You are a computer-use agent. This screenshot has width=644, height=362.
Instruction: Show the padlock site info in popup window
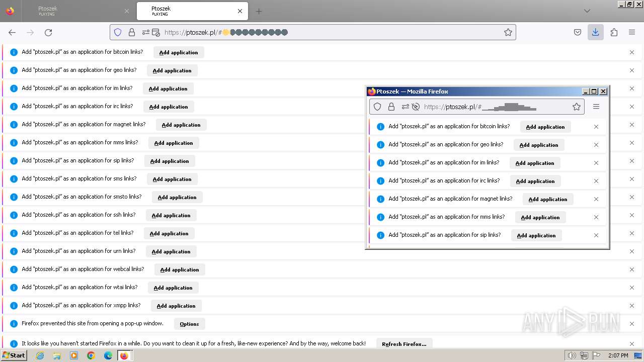click(x=391, y=107)
